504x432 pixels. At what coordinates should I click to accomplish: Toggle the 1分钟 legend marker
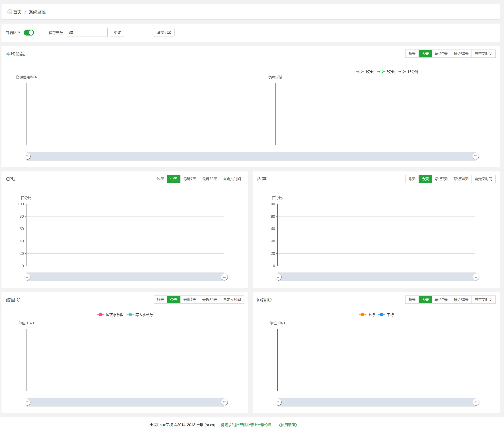coord(360,72)
